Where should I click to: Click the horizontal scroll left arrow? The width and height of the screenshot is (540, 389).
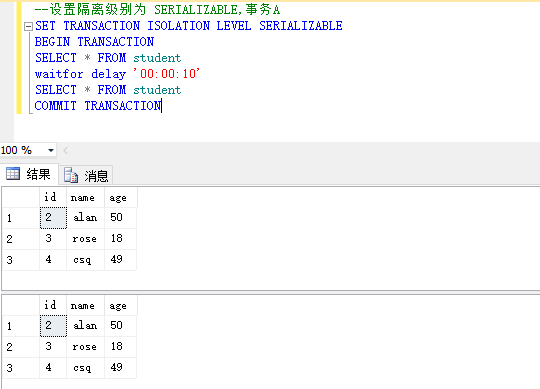[65, 150]
